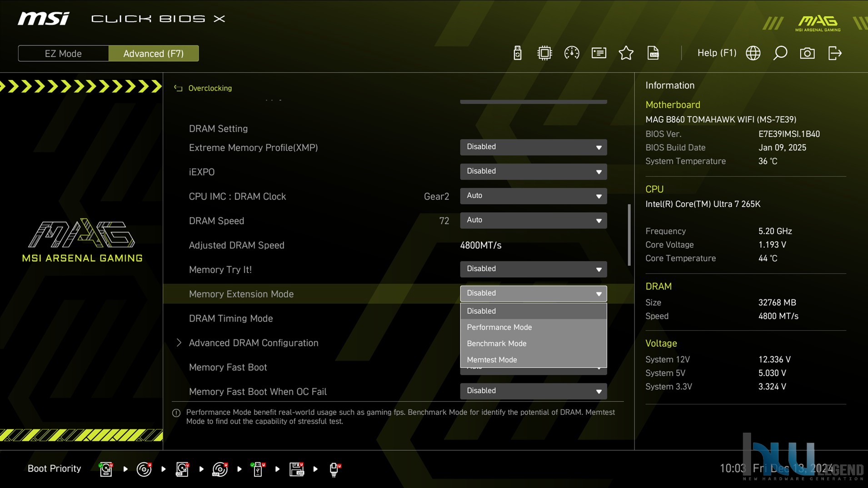This screenshot has height=488, width=868.
Task: Click the DRAM Setting section heading
Action: coord(218,129)
